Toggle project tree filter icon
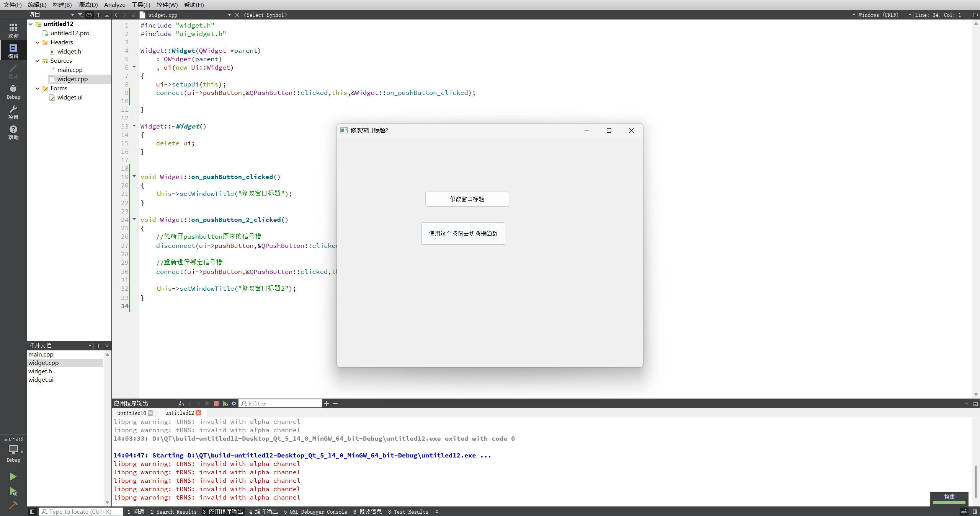 (80, 15)
